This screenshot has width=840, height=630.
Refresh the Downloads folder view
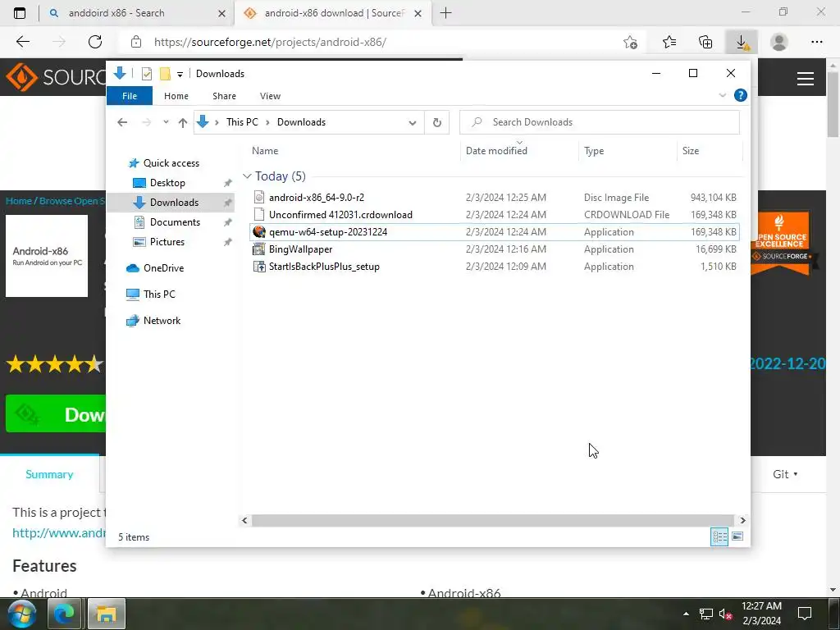coord(437,122)
